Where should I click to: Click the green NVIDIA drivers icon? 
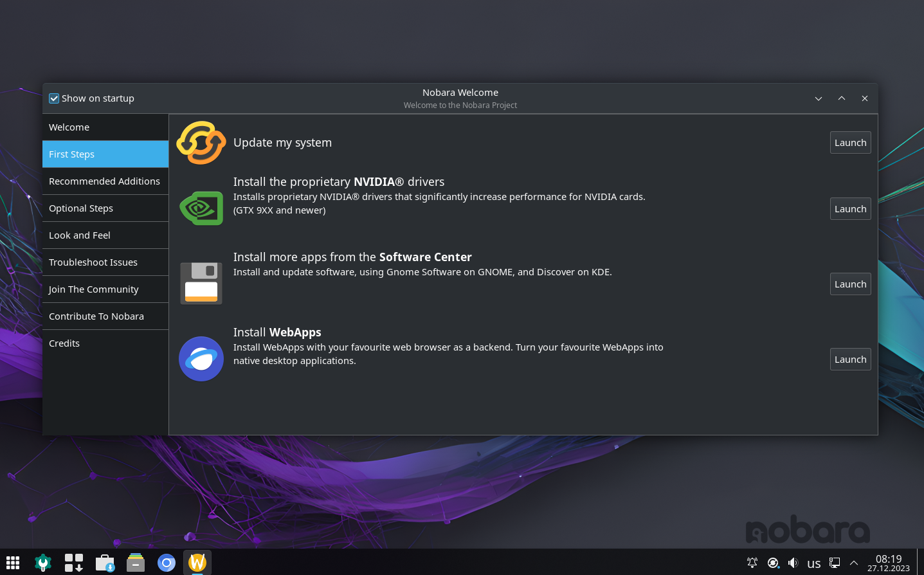201,208
